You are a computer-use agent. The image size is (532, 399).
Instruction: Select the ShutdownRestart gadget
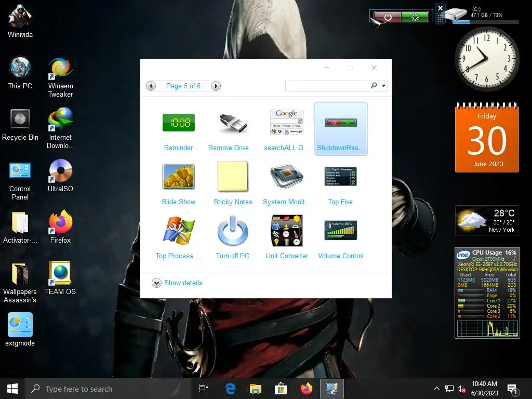341,129
